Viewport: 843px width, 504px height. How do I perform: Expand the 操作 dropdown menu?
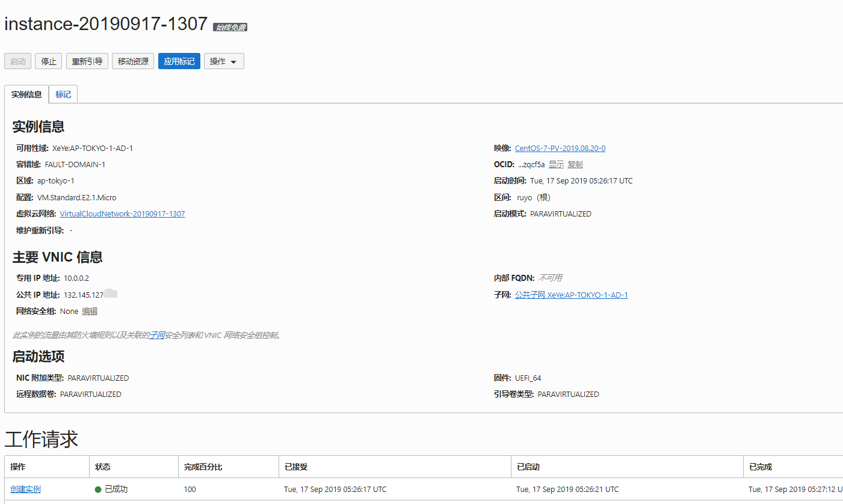point(224,61)
